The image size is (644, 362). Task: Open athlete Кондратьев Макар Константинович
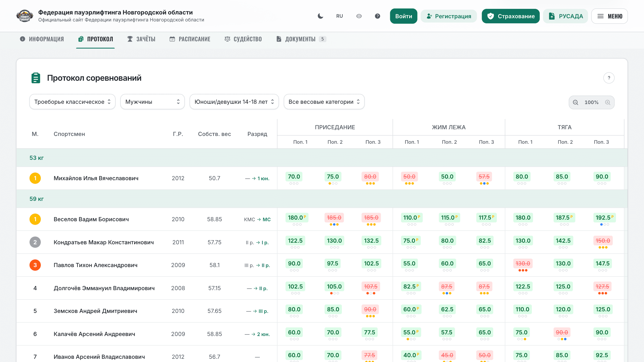(x=104, y=242)
